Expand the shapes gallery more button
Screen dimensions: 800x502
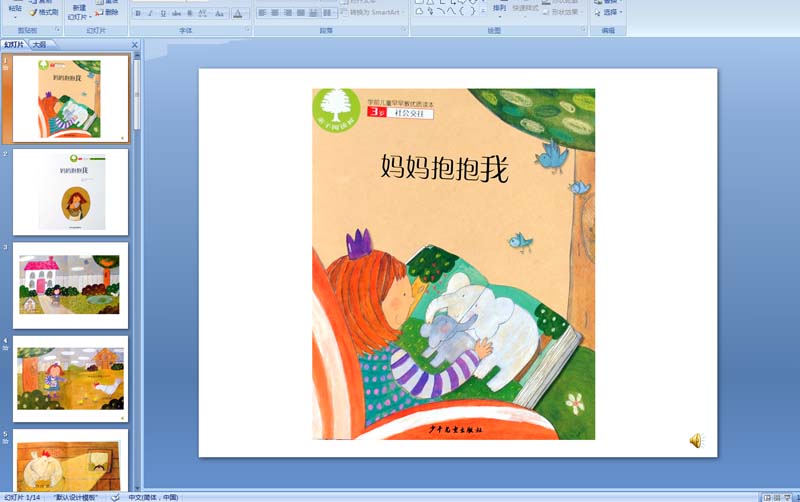click(483, 11)
